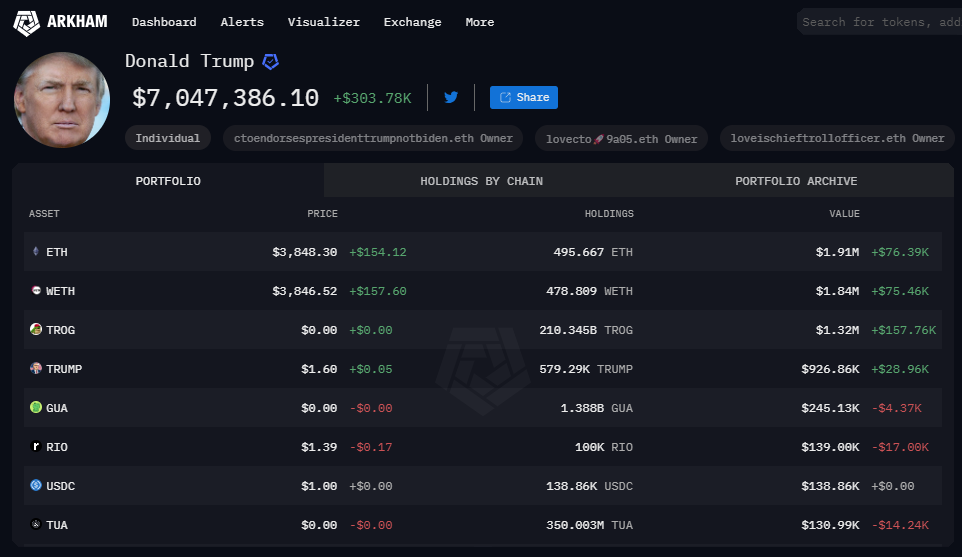The image size is (962, 557).
Task: Click the Arkham logo icon
Action: 26,23
